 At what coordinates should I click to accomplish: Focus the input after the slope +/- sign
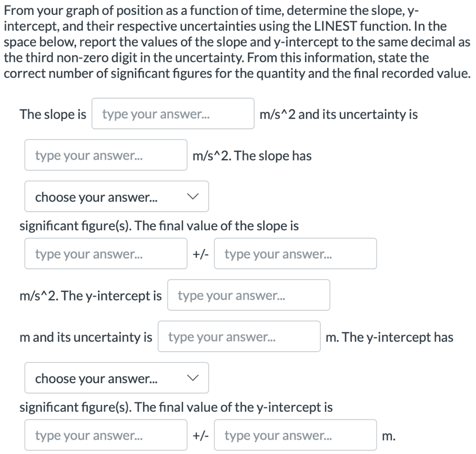(295, 254)
